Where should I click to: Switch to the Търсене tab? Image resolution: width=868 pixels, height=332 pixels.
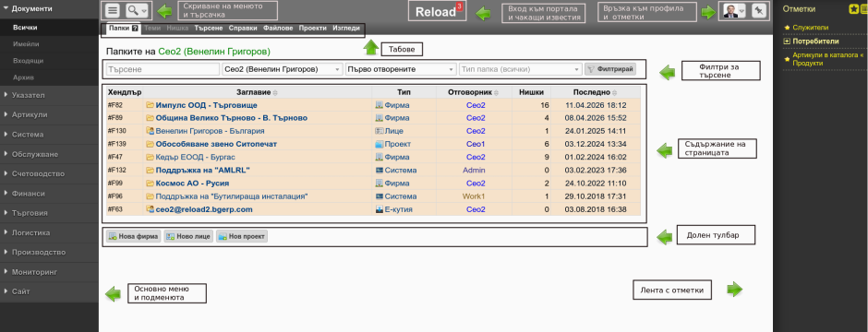[x=209, y=28]
